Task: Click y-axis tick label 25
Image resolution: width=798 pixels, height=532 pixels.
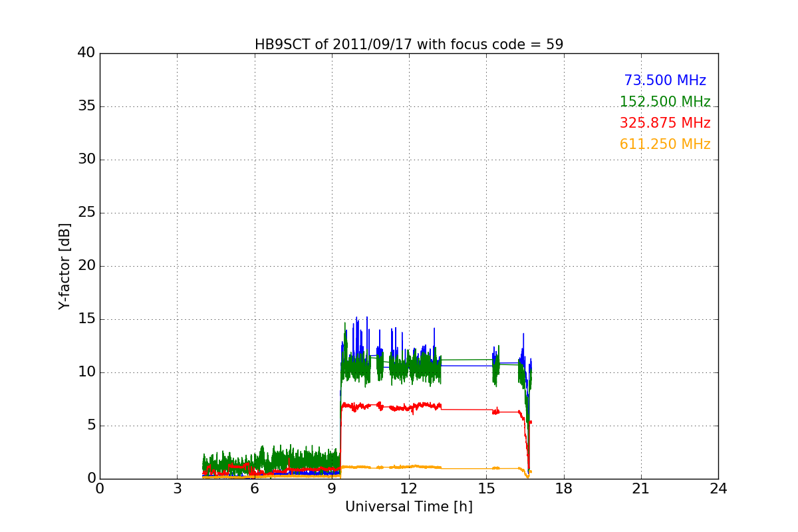Action: point(86,213)
